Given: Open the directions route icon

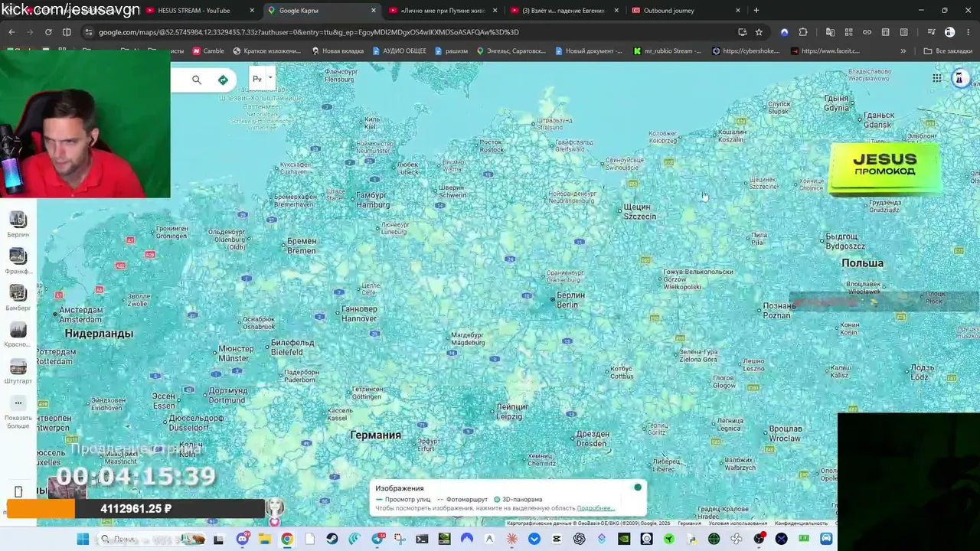Looking at the screenshot, I should pyautogui.click(x=223, y=80).
